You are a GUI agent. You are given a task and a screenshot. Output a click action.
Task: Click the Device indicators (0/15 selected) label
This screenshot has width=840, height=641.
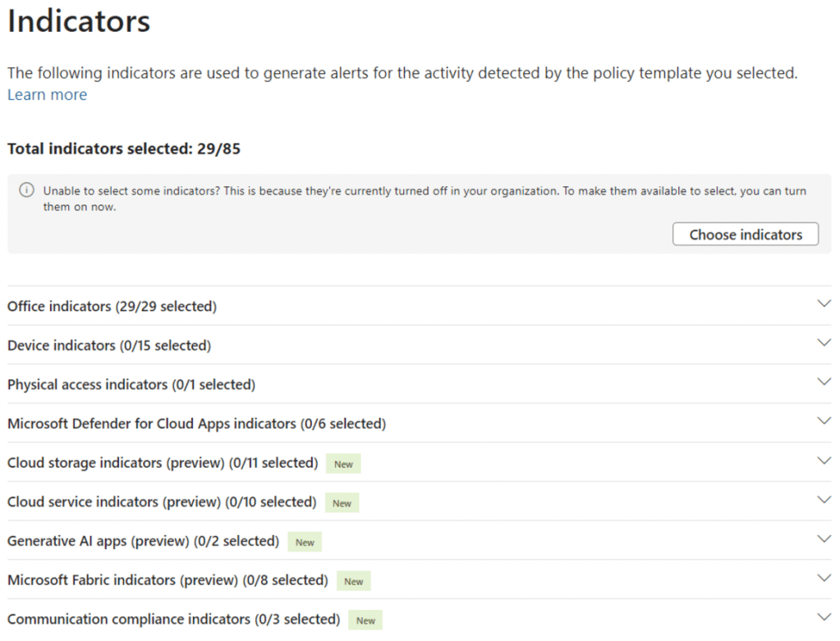coord(109,346)
